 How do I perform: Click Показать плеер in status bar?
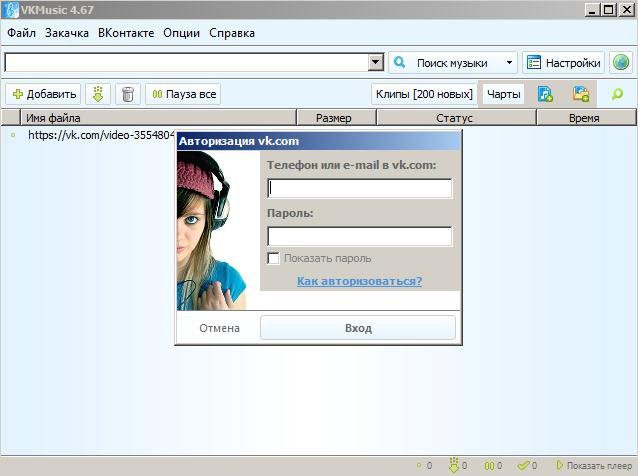(x=594, y=465)
